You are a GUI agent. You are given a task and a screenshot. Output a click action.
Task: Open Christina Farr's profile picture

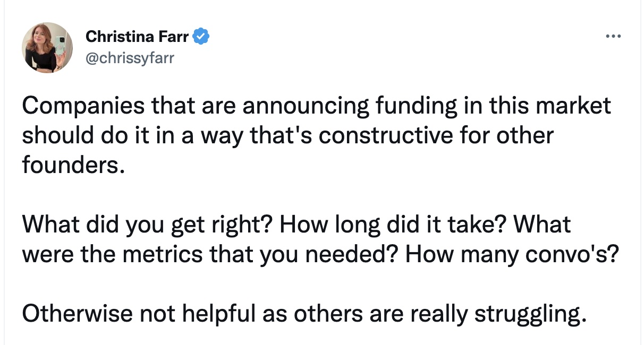tap(47, 48)
